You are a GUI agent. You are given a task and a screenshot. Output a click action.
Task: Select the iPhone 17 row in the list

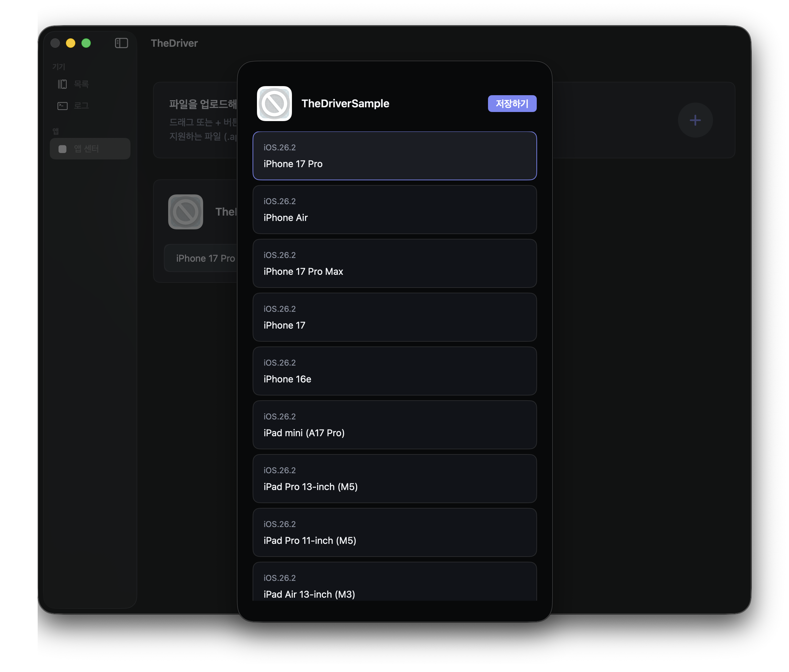click(394, 317)
